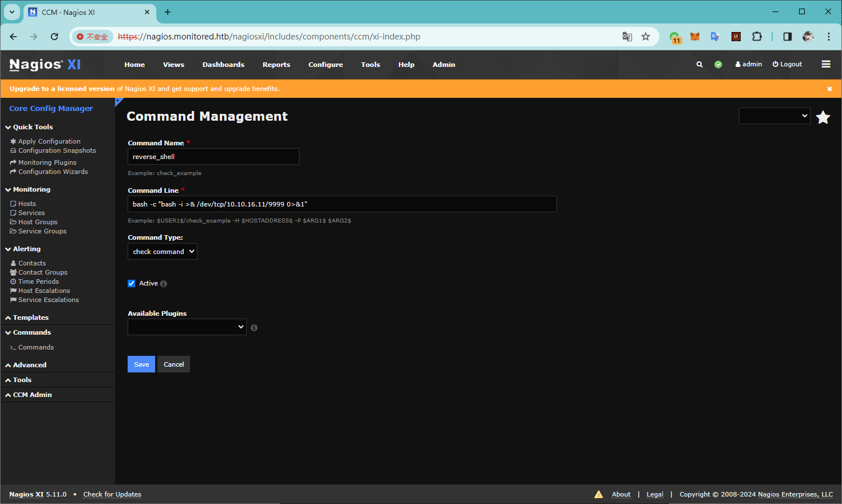Expand the Templates section
842x504 pixels.
tap(27, 318)
